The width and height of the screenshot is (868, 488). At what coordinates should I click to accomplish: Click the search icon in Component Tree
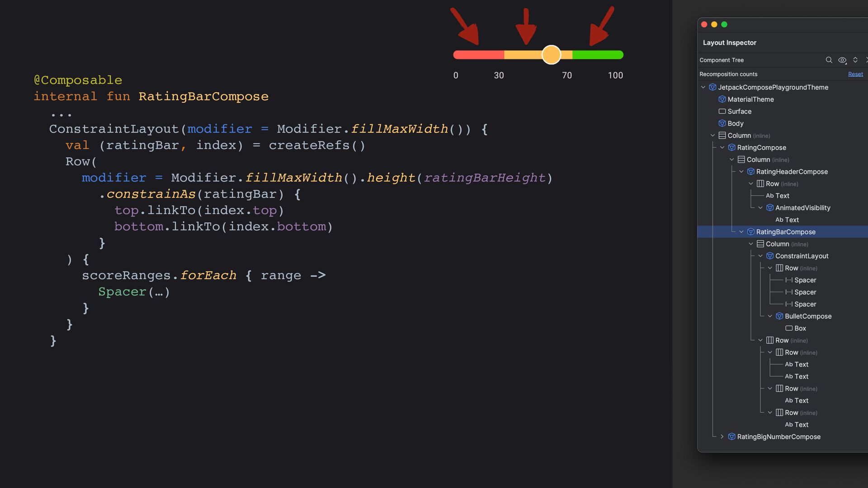point(829,60)
